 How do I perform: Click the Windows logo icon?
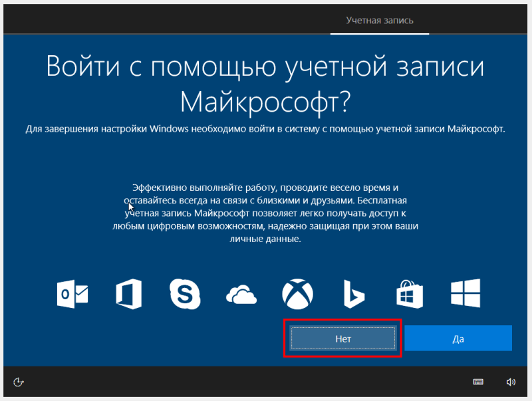465,293
